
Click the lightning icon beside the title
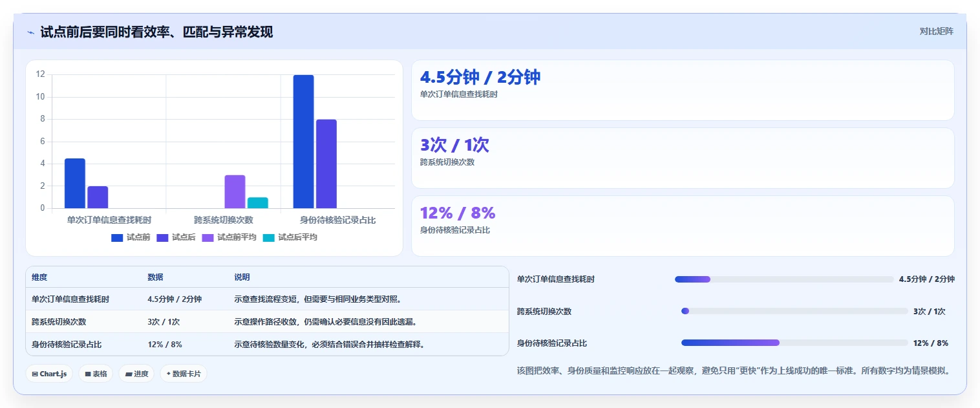point(30,32)
